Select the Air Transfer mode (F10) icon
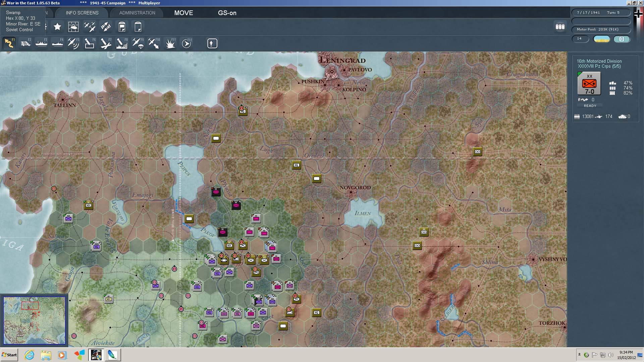The width and height of the screenshot is (644, 362). [154, 43]
